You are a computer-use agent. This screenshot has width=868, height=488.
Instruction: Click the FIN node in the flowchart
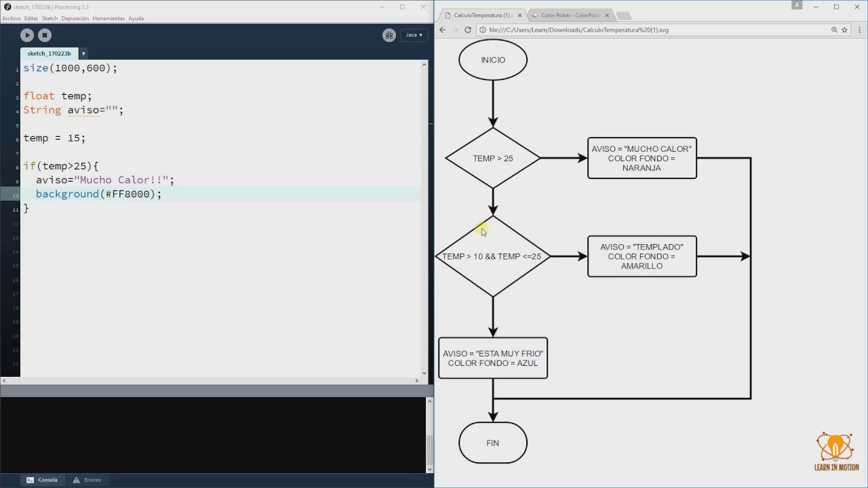[493, 443]
